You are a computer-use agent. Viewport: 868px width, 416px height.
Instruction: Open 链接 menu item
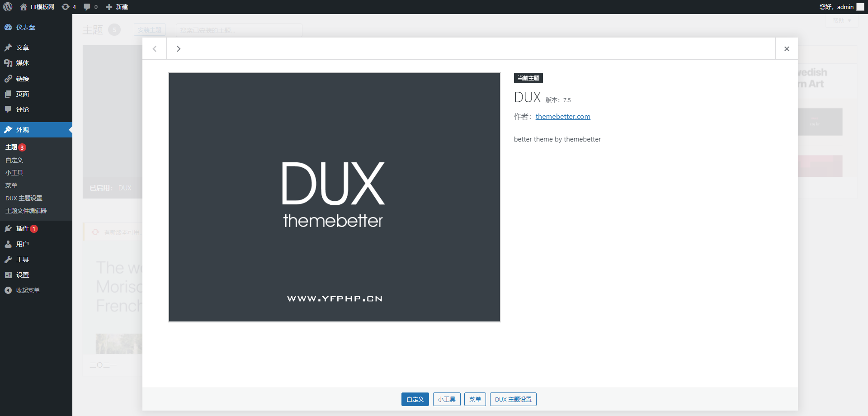(x=36, y=79)
